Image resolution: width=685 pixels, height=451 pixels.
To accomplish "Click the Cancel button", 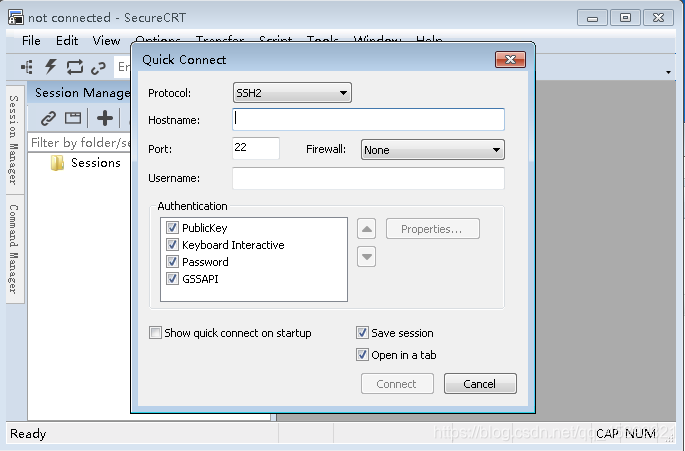I will click(480, 384).
